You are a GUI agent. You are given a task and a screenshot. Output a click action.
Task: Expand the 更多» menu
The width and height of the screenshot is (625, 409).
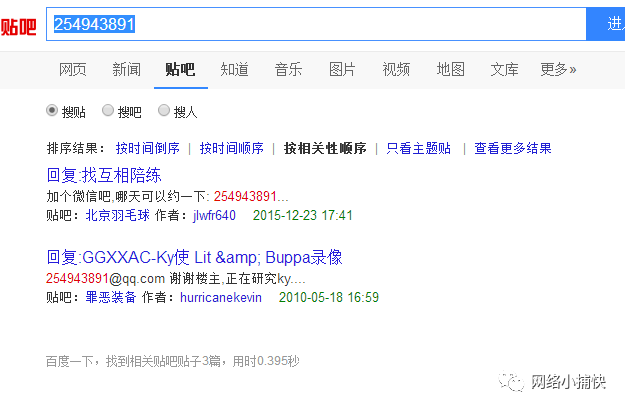pos(558,69)
